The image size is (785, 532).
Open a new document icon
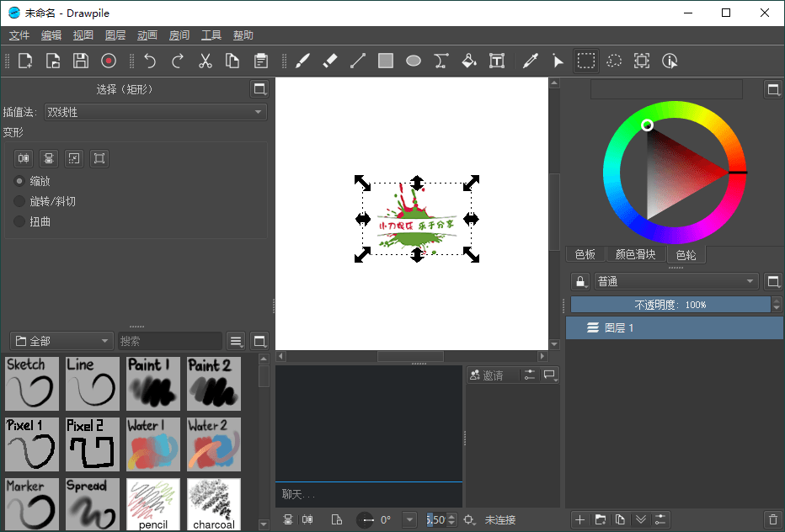24,61
